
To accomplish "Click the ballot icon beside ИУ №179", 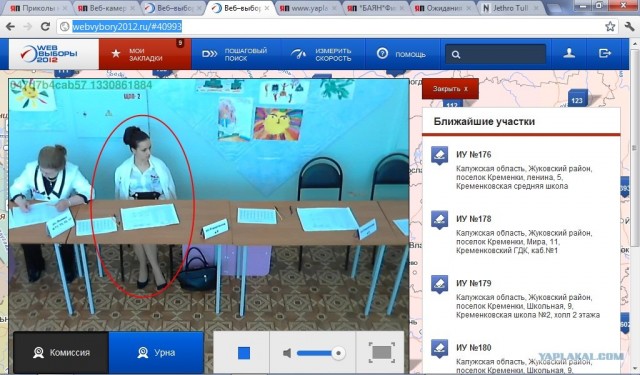I will (440, 285).
